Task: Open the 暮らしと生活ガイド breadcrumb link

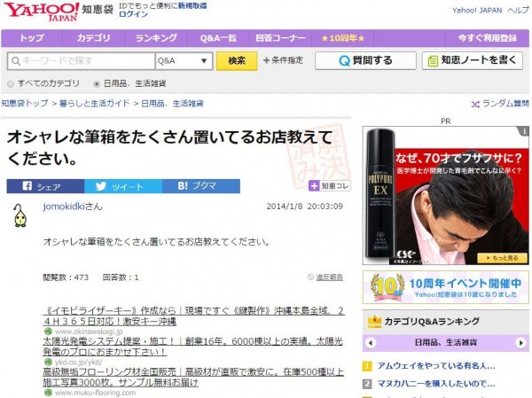Action: (x=94, y=104)
